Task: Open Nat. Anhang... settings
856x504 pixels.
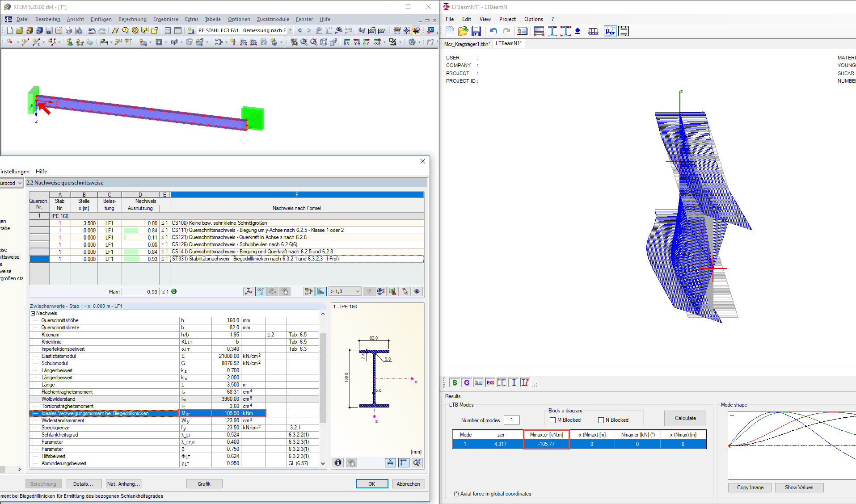Action: click(124, 484)
